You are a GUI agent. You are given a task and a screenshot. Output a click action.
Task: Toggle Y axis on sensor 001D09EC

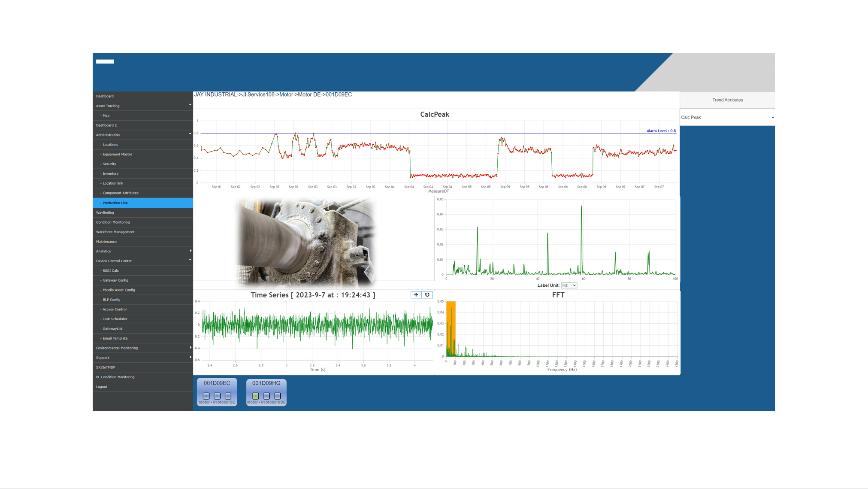point(217,396)
